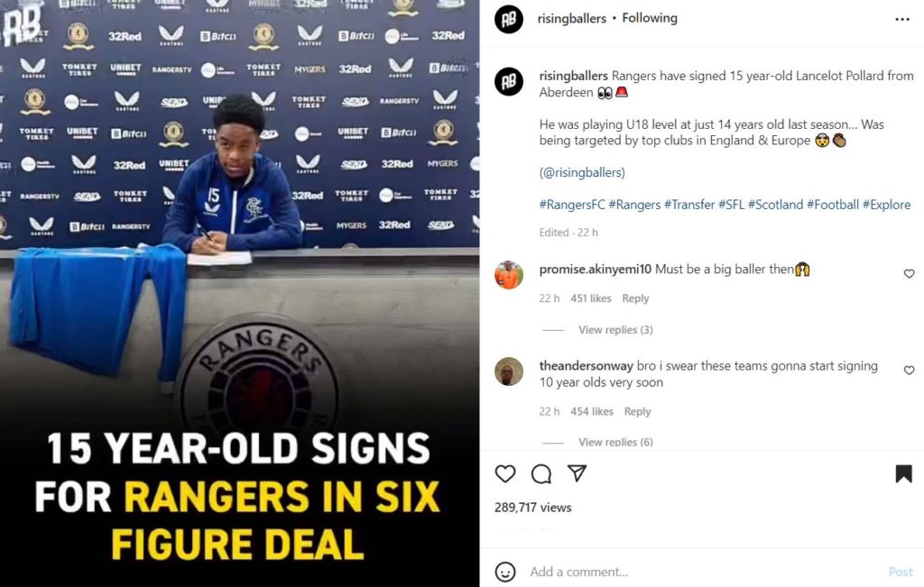Like the post with the heart icon
924x587 pixels.
pyautogui.click(x=505, y=474)
